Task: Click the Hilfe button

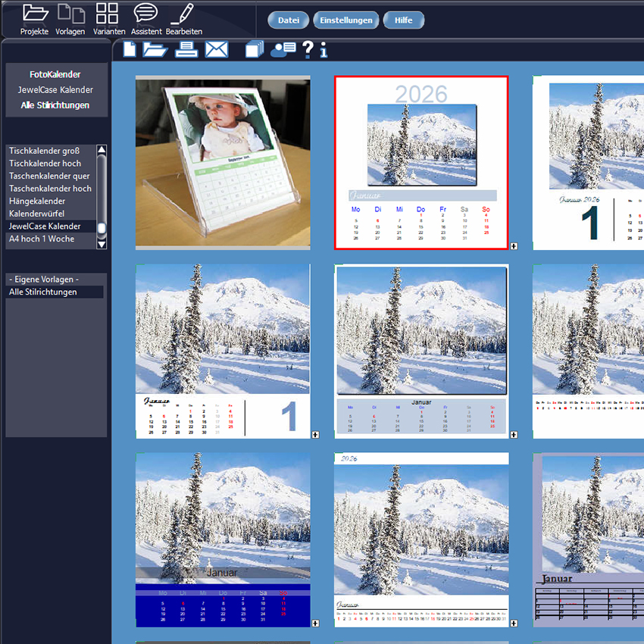Action: coord(403,20)
